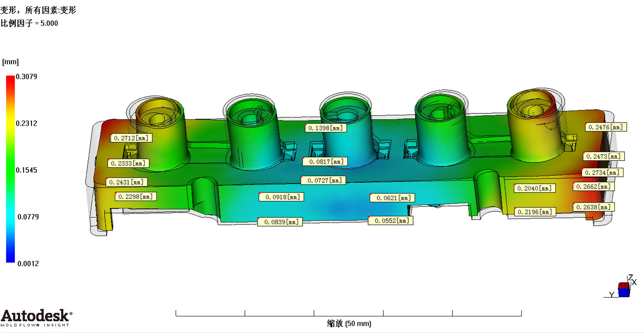This screenshot has height=333, width=644.
Task: Select the 0.2712 mm deformation label
Action: [131, 138]
